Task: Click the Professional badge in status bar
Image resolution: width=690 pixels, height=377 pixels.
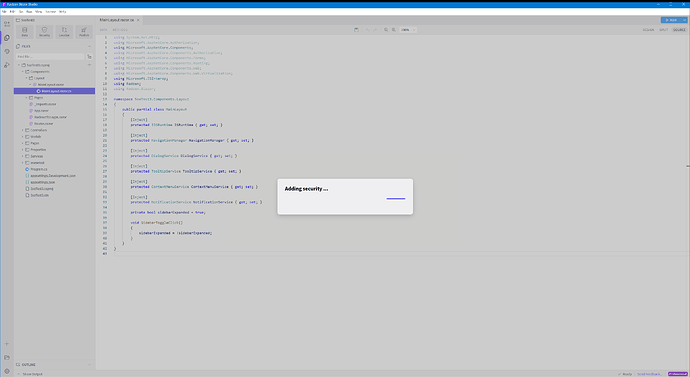Action: pyautogui.click(x=677, y=374)
